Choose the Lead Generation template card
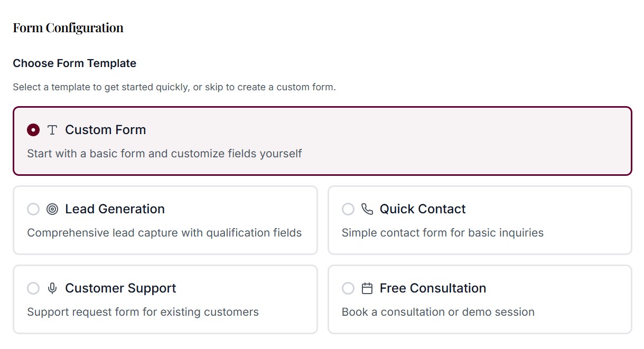 point(165,220)
